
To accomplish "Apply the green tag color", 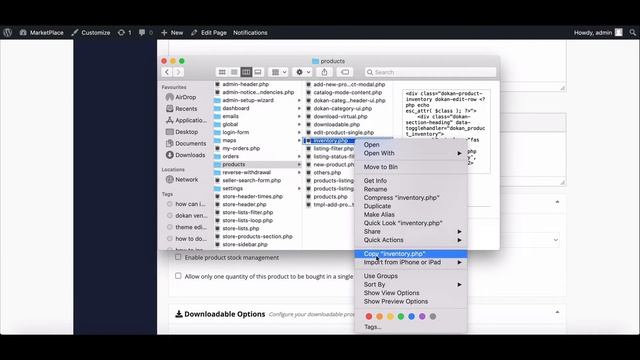I will [401, 316].
